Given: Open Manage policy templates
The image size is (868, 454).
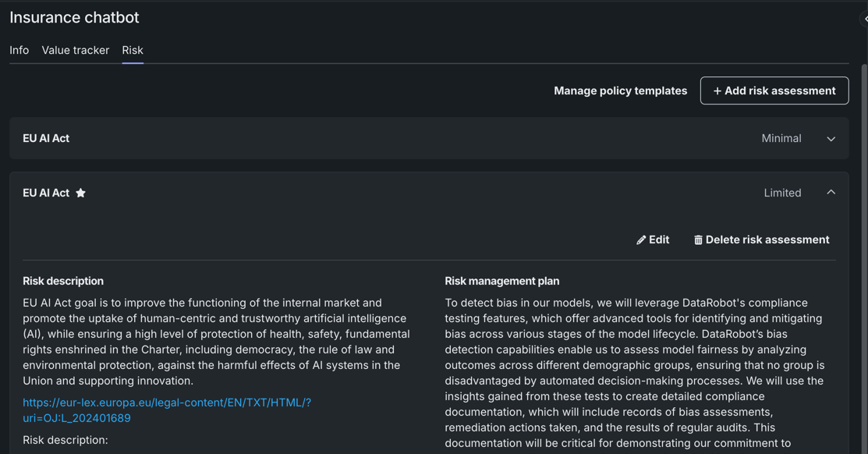Looking at the screenshot, I should 620,91.
